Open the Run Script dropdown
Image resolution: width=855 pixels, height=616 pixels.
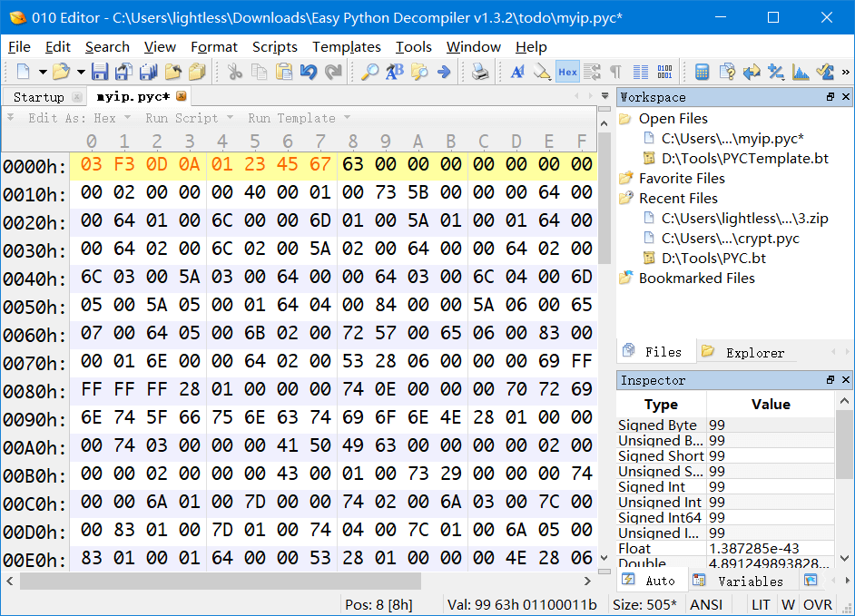tap(189, 118)
